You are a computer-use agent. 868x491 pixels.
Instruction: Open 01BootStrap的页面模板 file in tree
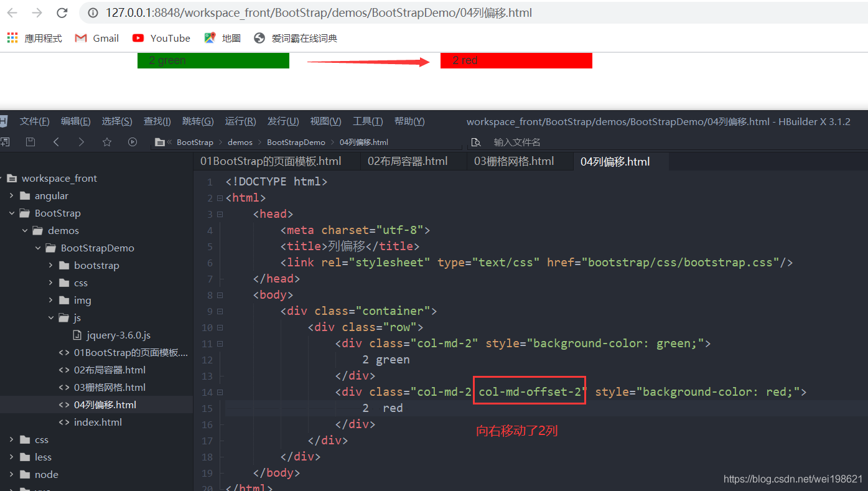click(131, 352)
